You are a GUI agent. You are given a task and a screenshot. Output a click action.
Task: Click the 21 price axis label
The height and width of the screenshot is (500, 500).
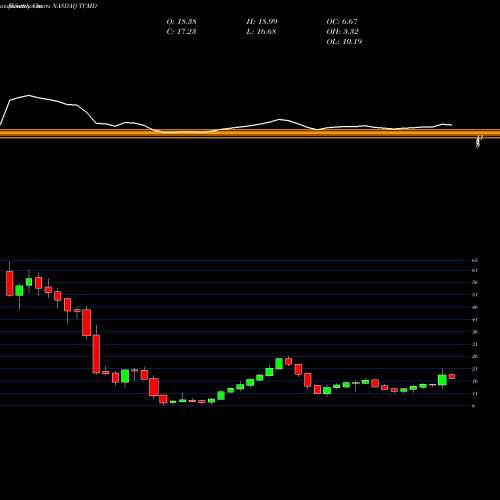click(x=475, y=369)
